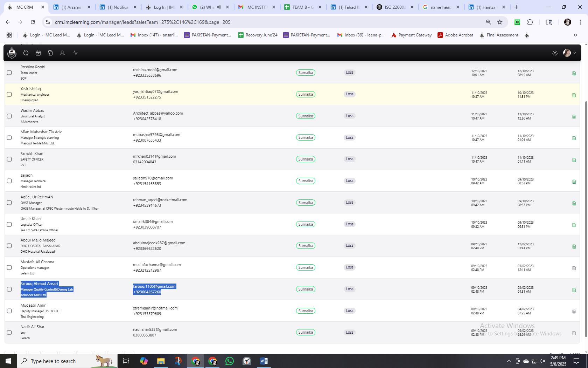Image resolution: width=588 pixels, height=368 pixels.
Task: Click Loss badge in Mudassir Amir row
Action: [x=350, y=311]
